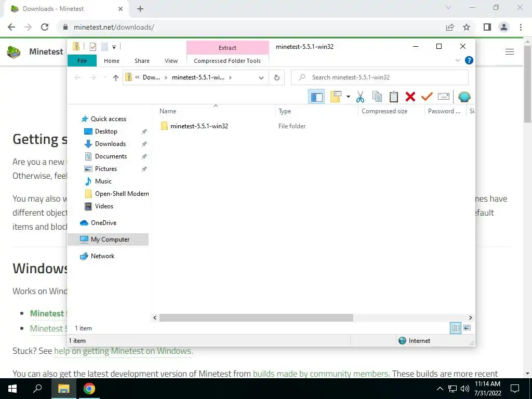This screenshot has width=532, height=399.
Task: Expand the Explorer ribbon chevron
Action: pos(457,60)
